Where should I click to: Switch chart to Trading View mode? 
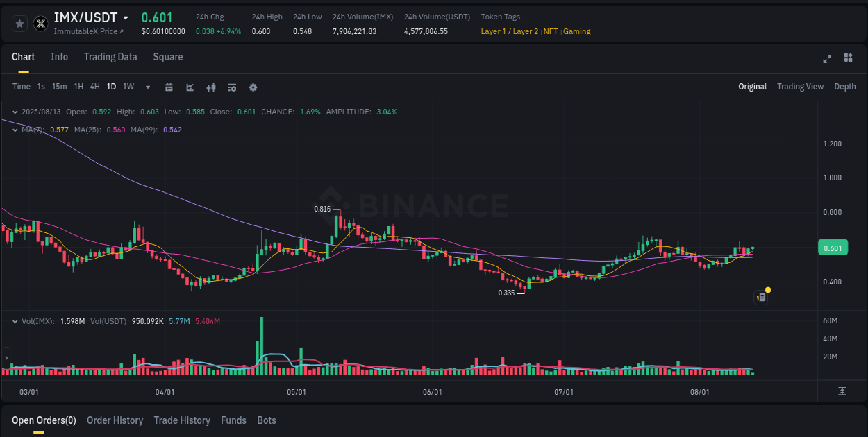pos(800,86)
